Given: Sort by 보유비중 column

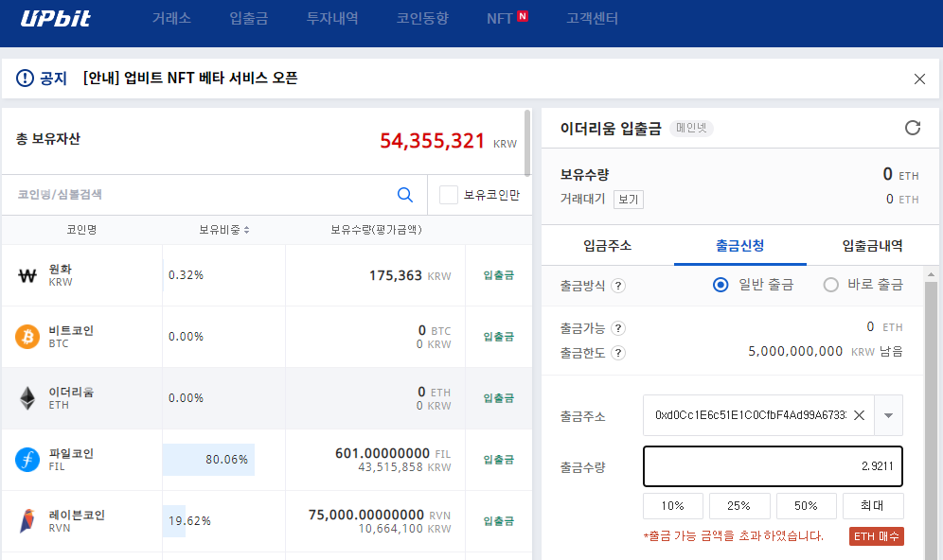Looking at the screenshot, I should coord(223,230).
